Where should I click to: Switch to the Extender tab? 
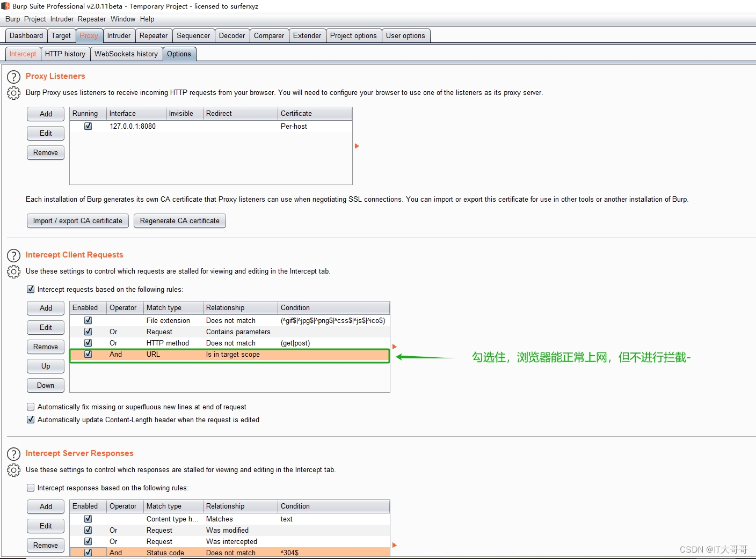[x=307, y=36]
